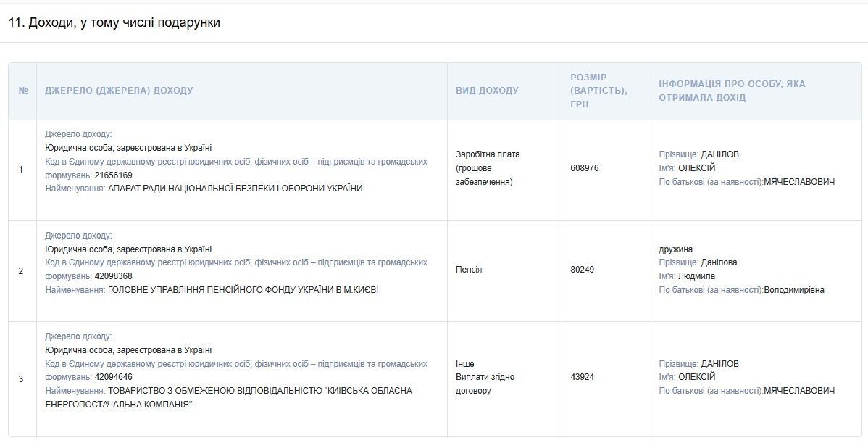Click income type 'Інше Виплати згідно договору'
Image resolution: width=868 pixels, height=443 pixels.
(x=485, y=377)
